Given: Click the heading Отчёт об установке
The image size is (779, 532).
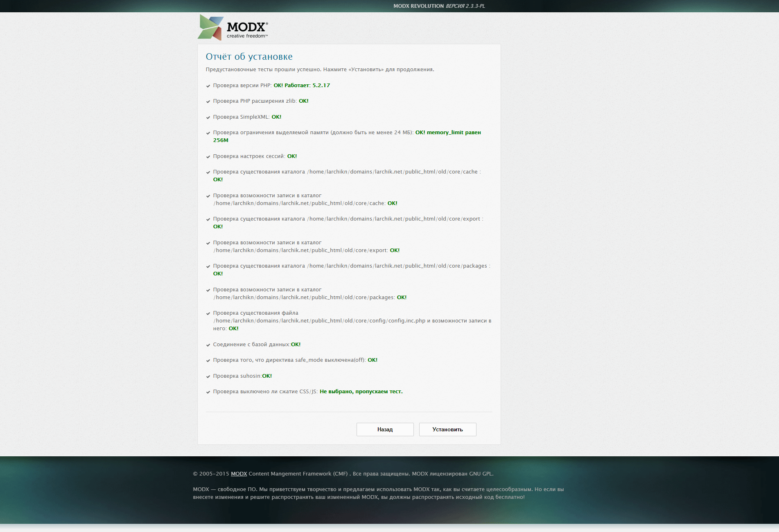Looking at the screenshot, I should (x=249, y=56).
